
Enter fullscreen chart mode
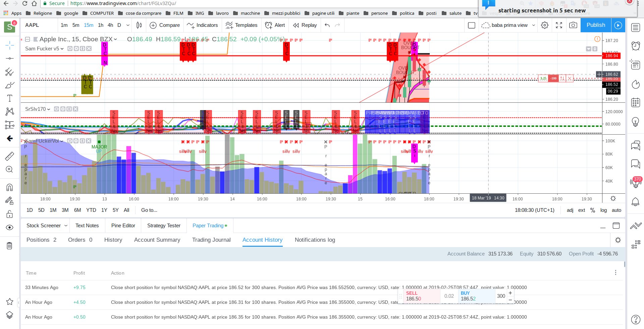click(x=559, y=25)
